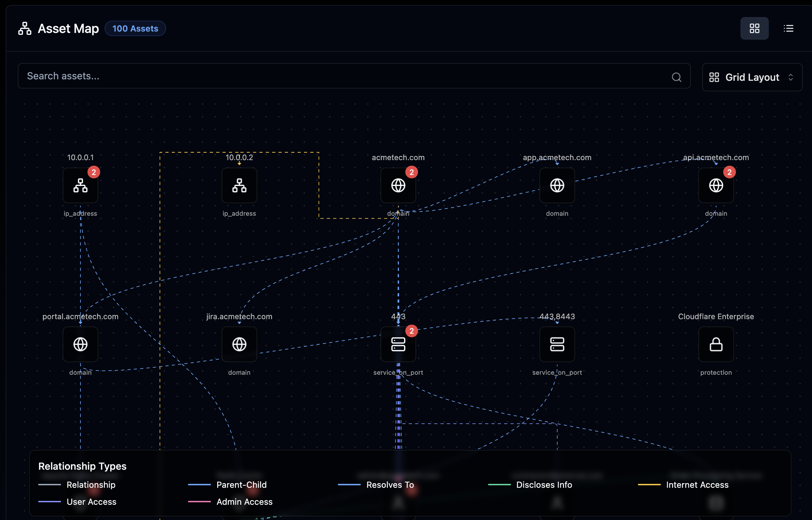Select the jira.acmetech.com domain node

pyautogui.click(x=239, y=344)
